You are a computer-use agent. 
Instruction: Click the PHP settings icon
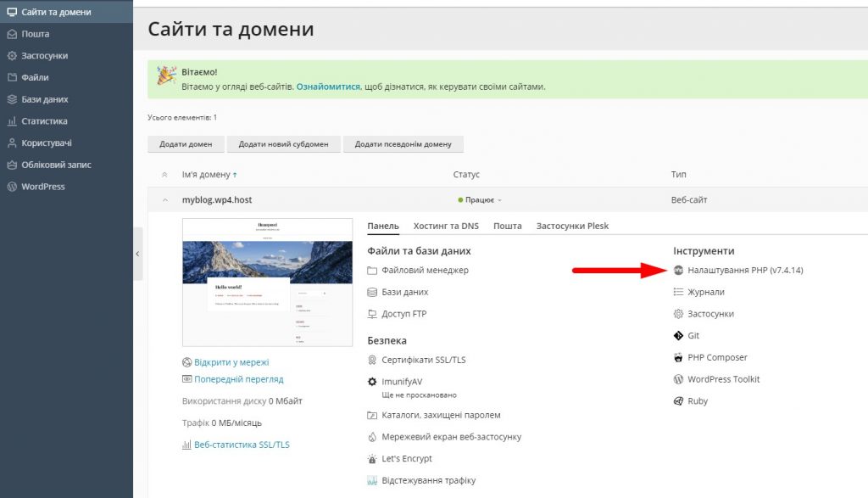tap(678, 271)
